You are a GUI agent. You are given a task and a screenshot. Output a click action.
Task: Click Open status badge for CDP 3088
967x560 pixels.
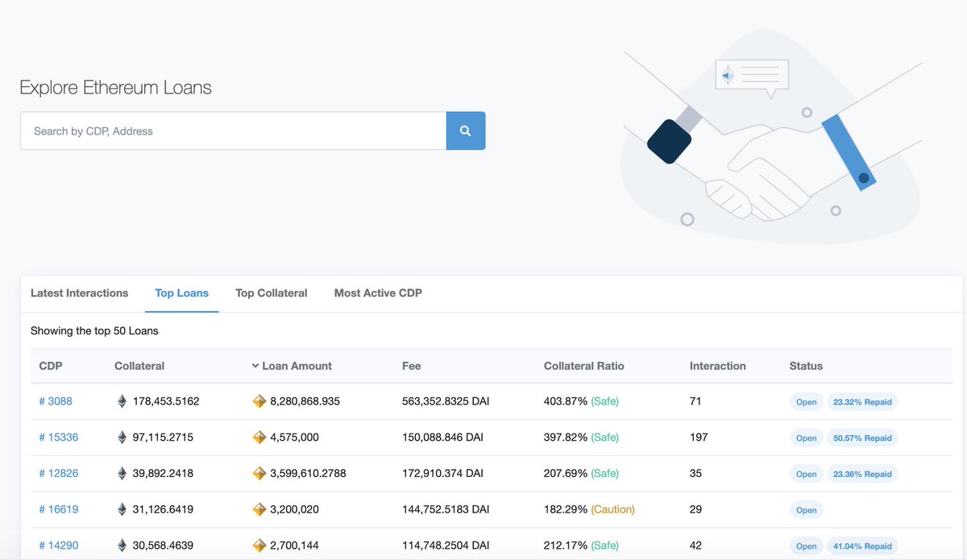(806, 402)
